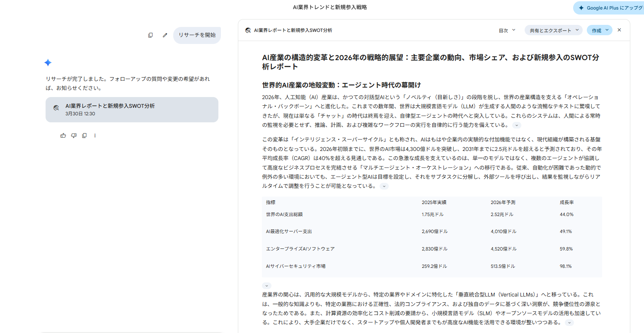644x333 pixels.
Task: Open the 共有とエクスポート dropdown
Action: pos(553,30)
